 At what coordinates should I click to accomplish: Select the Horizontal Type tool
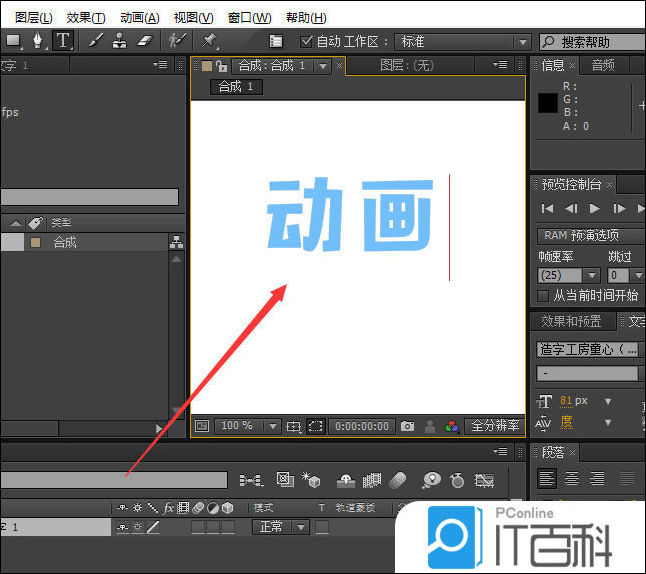(x=63, y=41)
